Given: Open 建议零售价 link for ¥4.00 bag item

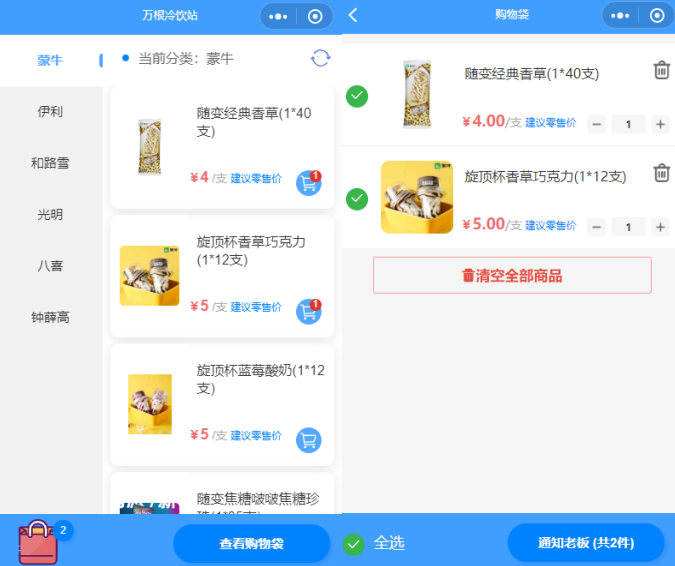Looking at the screenshot, I should (551, 123).
